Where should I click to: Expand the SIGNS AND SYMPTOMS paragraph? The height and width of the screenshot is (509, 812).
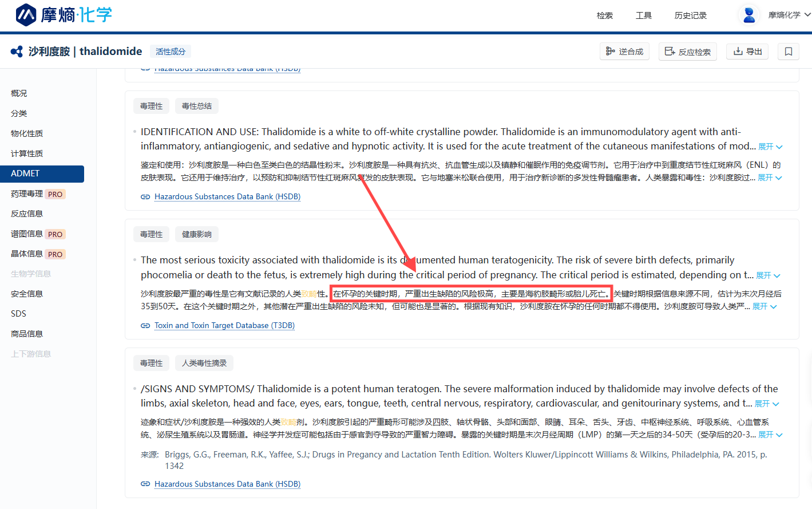click(766, 404)
